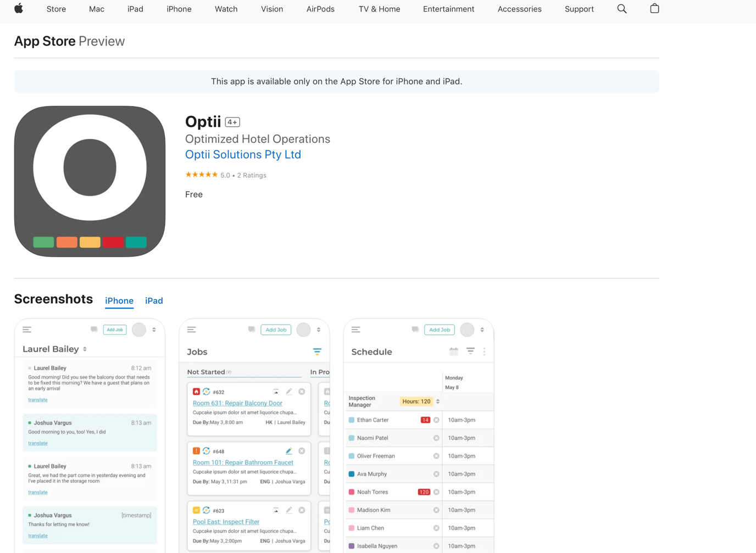Switch to the iPad screenshots tab
The image size is (756, 553).
click(154, 300)
